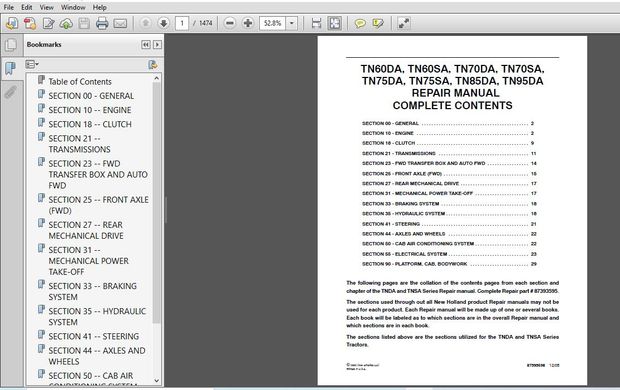Open the zoom level dropdown arrow
The image size is (620, 390).
click(292, 23)
